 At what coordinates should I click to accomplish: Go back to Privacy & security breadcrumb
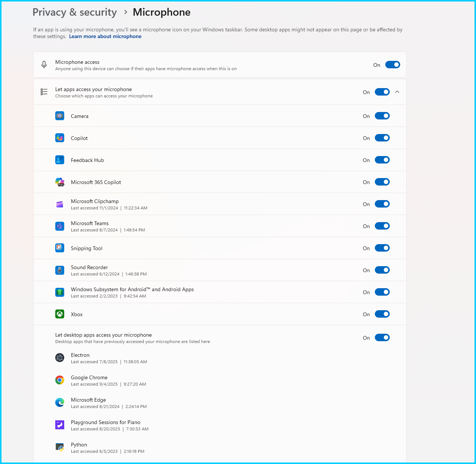click(75, 12)
